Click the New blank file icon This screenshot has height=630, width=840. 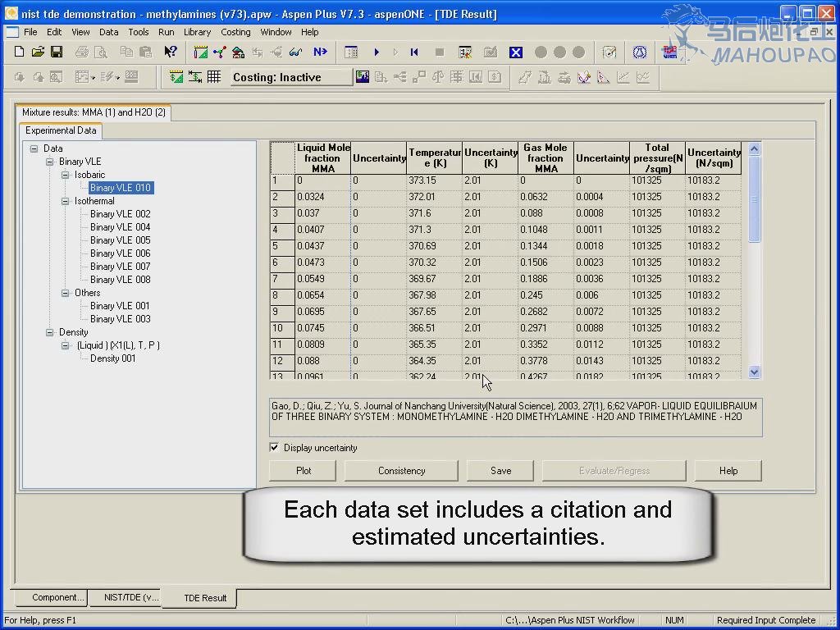(x=20, y=52)
